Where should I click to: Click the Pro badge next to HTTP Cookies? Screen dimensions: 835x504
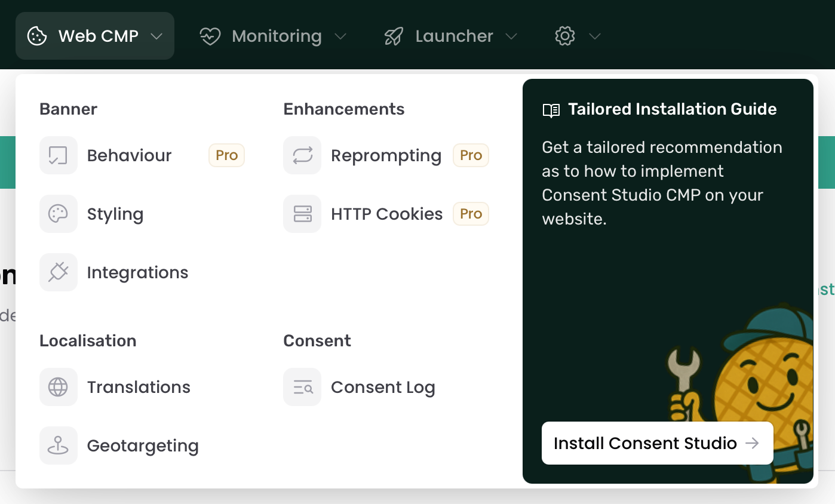click(x=471, y=214)
